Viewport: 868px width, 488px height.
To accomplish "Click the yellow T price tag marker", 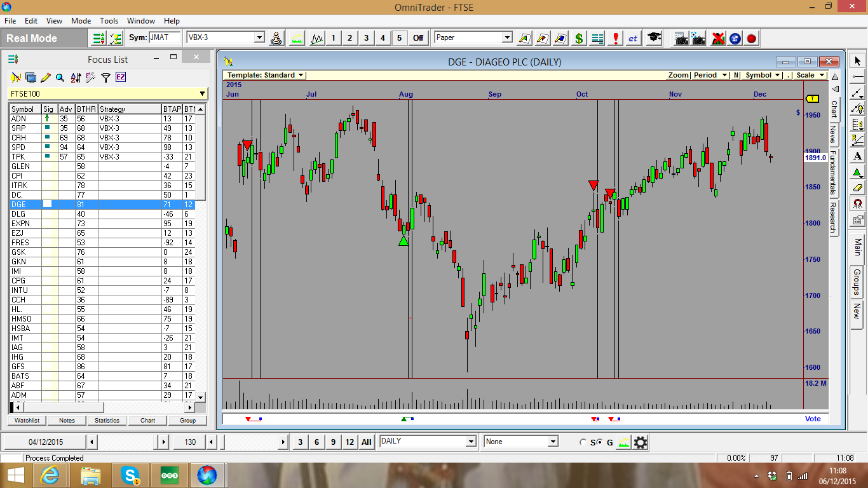I will coord(813,98).
